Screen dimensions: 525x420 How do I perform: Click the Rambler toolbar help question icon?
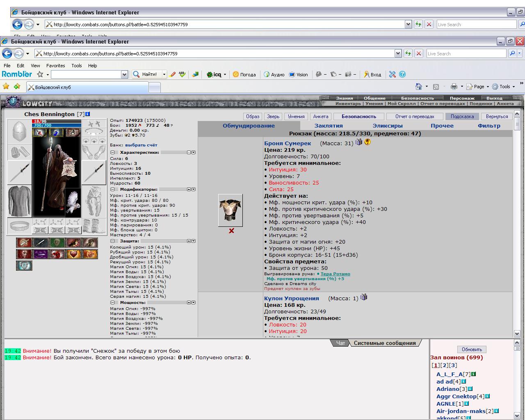point(402,74)
